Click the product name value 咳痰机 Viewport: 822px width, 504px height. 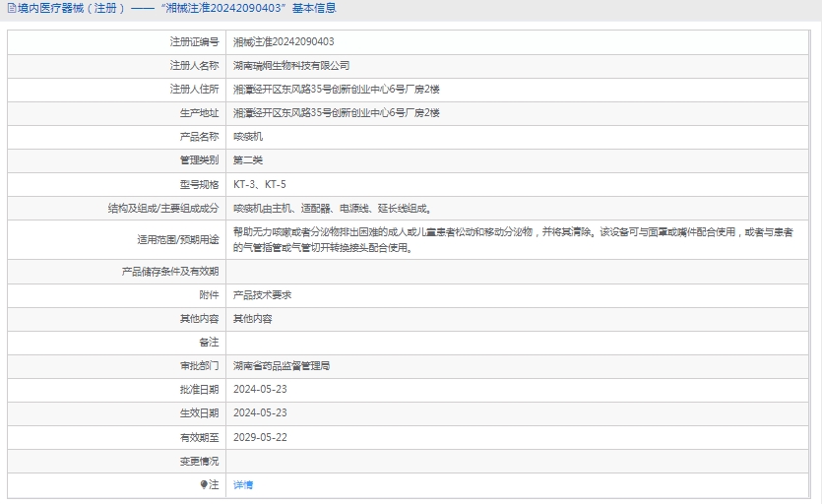tap(248, 137)
